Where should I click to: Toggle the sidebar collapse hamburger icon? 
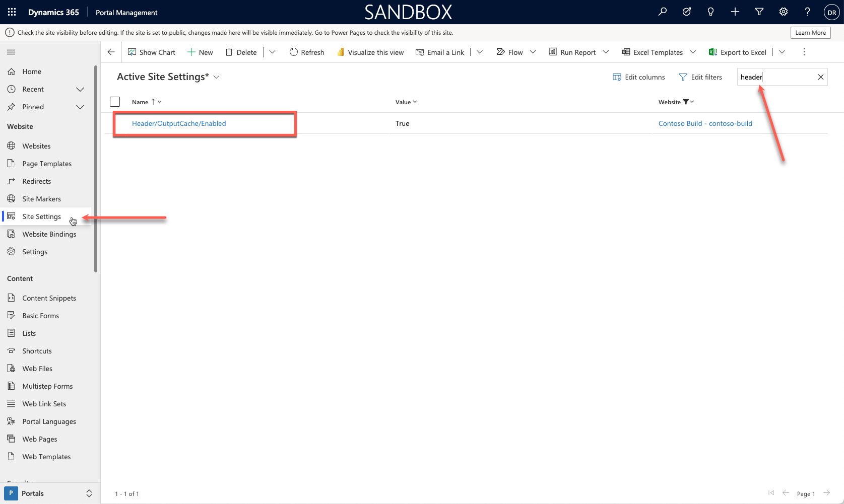[11, 51]
